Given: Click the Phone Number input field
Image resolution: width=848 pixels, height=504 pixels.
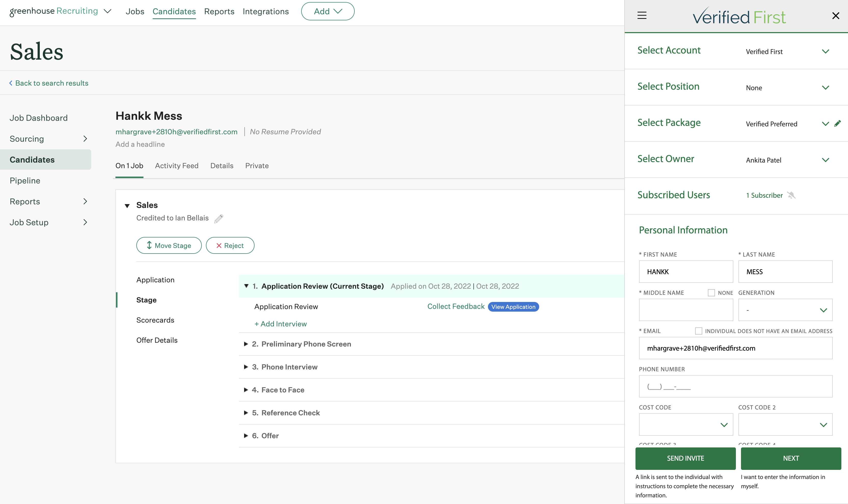Looking at the screenshot, I should point(735,386).
